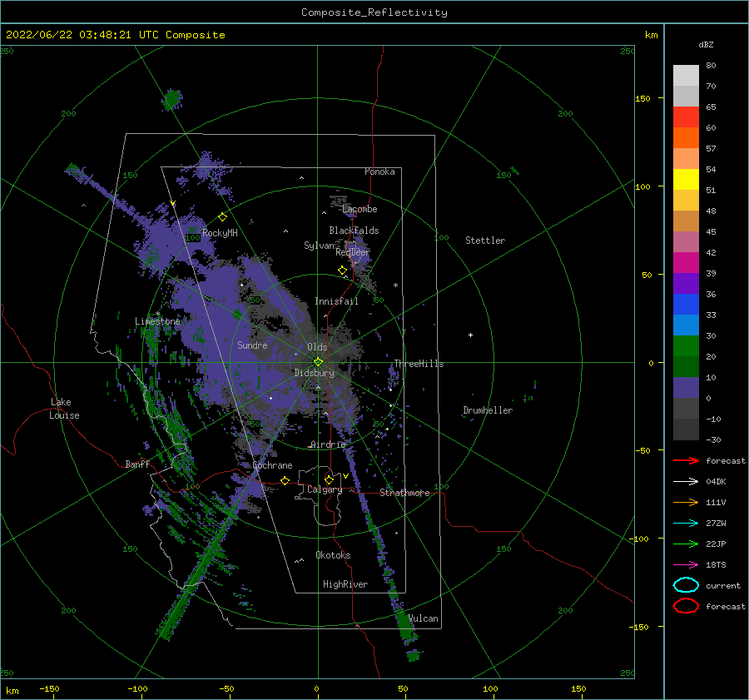Click the Okotoks city label
Screen dimensions: 749x700
[x=333, y=554]
